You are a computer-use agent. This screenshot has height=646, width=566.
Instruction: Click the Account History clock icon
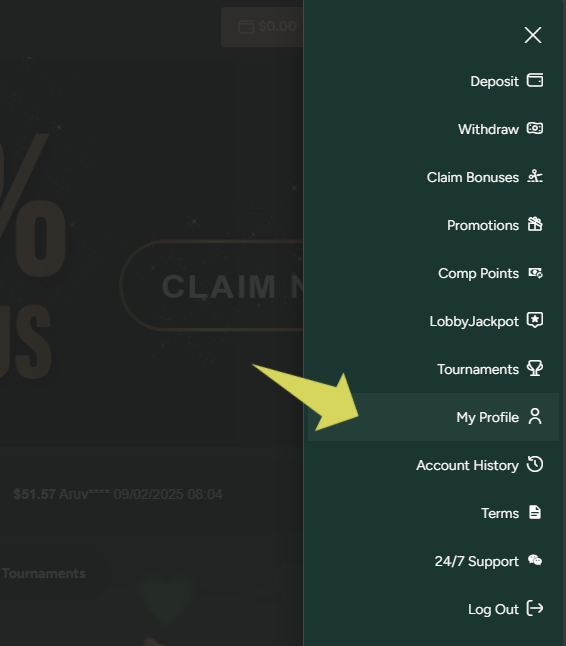535,464
